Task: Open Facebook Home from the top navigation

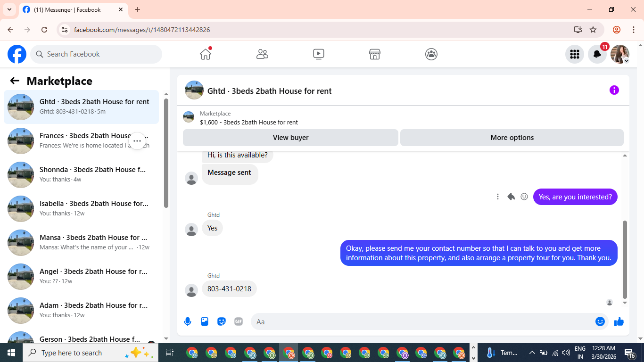Action: click(206, 54)
